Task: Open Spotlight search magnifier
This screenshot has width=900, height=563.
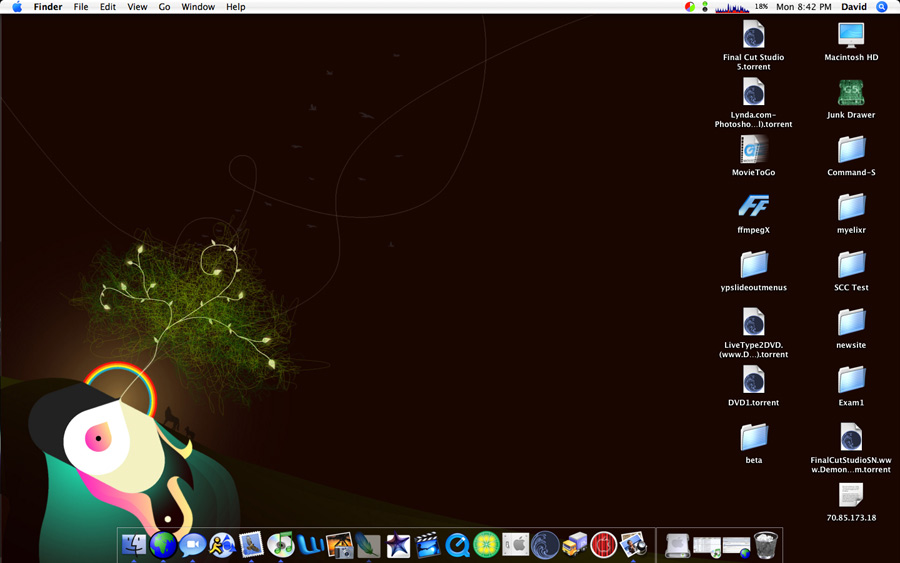Action: pyautogui.click(x=882, y=7)
